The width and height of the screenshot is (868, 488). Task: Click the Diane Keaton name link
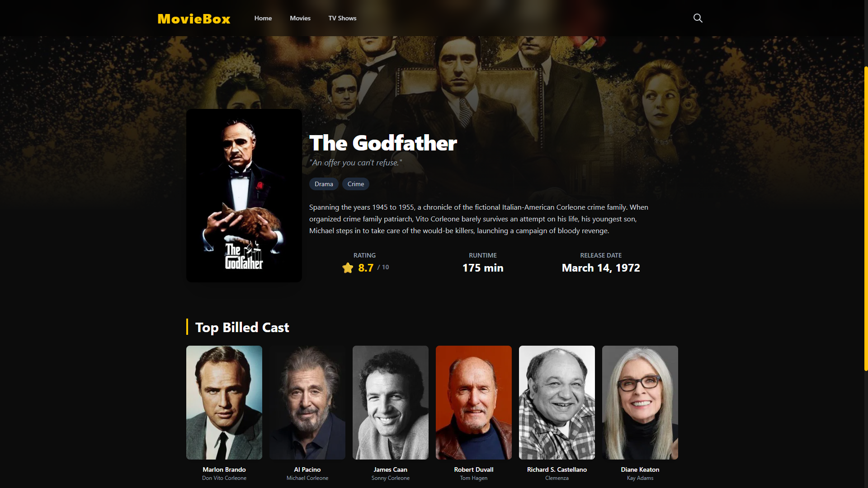click(640, 469)
